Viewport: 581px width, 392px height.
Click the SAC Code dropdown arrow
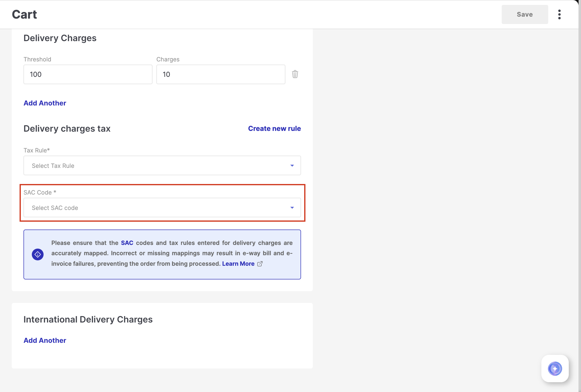click(x=292, y=208)
